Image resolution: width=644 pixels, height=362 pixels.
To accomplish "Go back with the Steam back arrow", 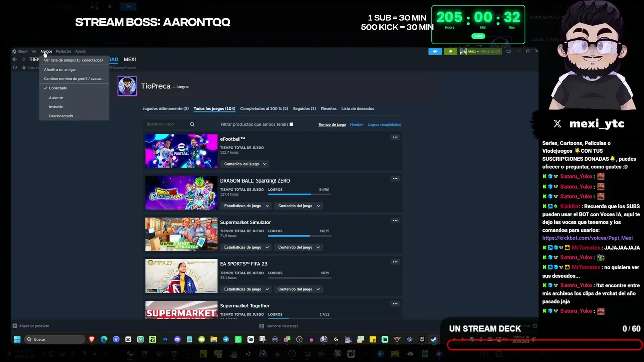I will tap(15, 59).
